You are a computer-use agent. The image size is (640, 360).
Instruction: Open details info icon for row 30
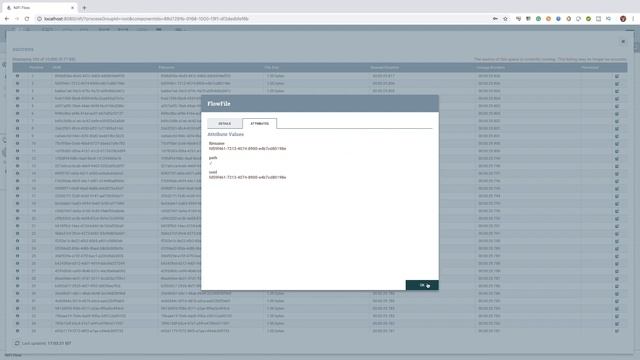(18, 293)
